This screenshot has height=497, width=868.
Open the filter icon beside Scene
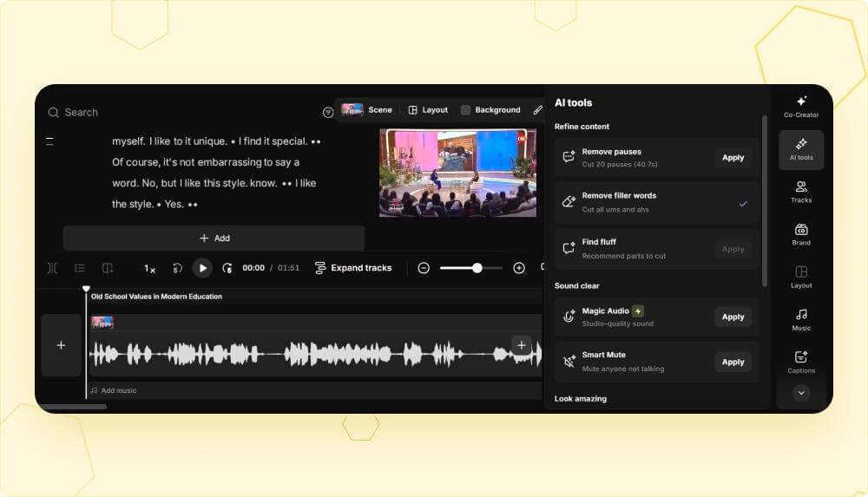pyautogui.click(x=328, y=113)
